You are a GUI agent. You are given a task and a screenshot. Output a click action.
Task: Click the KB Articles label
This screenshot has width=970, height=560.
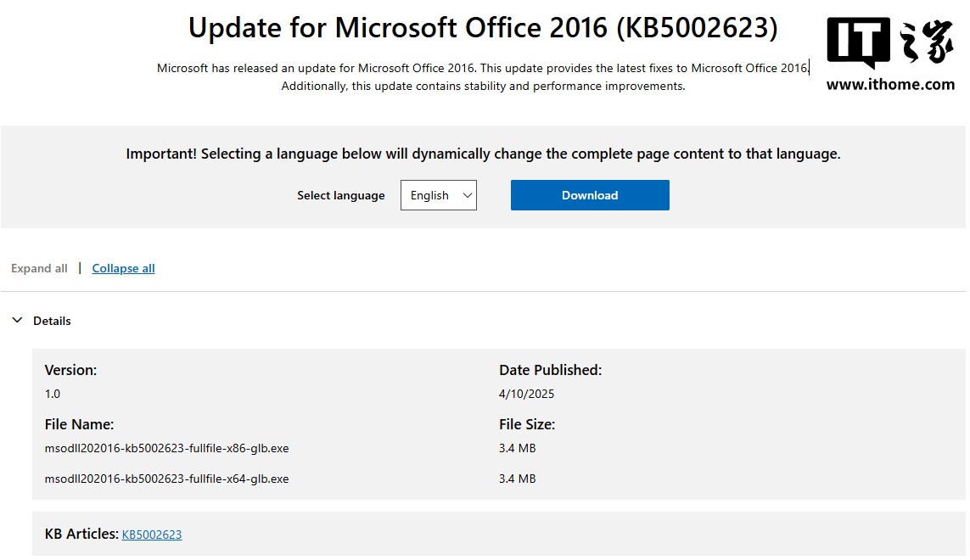point(81,534)
